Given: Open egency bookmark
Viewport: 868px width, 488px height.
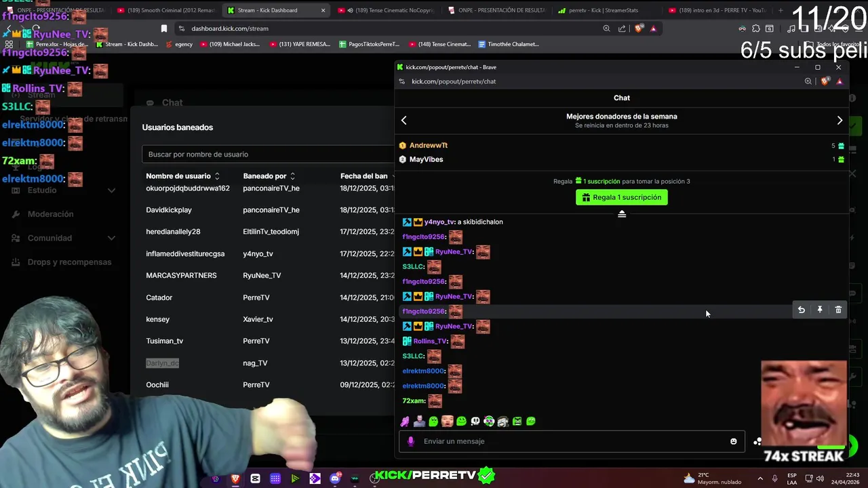Looking at the screenshot, I should click(x=178, y=44).
